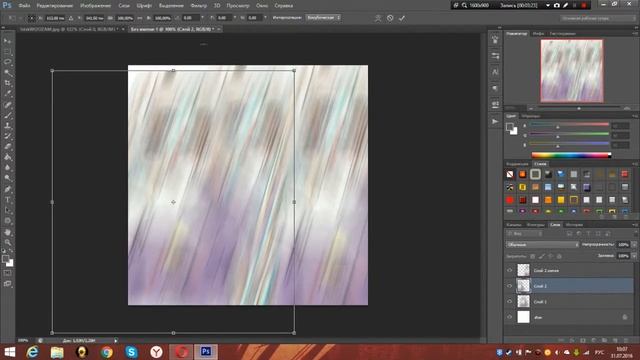The width and height of the screenshot is (640, 360).
Task: Select the Move tool in the toolbox
Action: tap(7, 41)
